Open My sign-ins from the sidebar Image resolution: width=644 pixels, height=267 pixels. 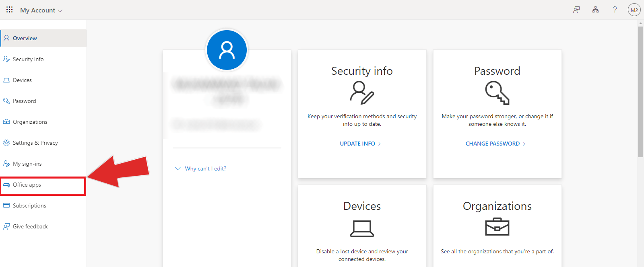(x=27, y=164)
